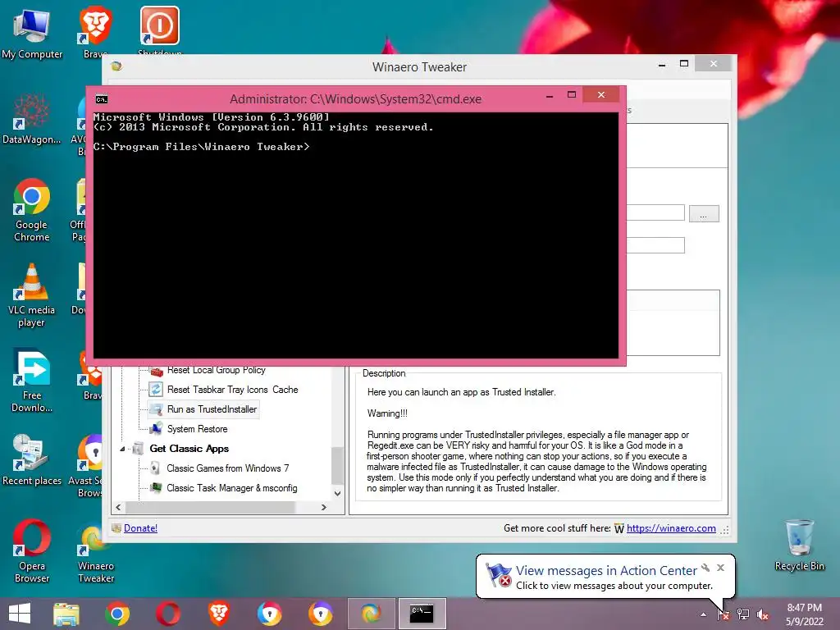The width and height of the screenshot is (840, 630).
Task: Click tree horizontal scrollbar left arrow
Action: click(x=118, y=507)
